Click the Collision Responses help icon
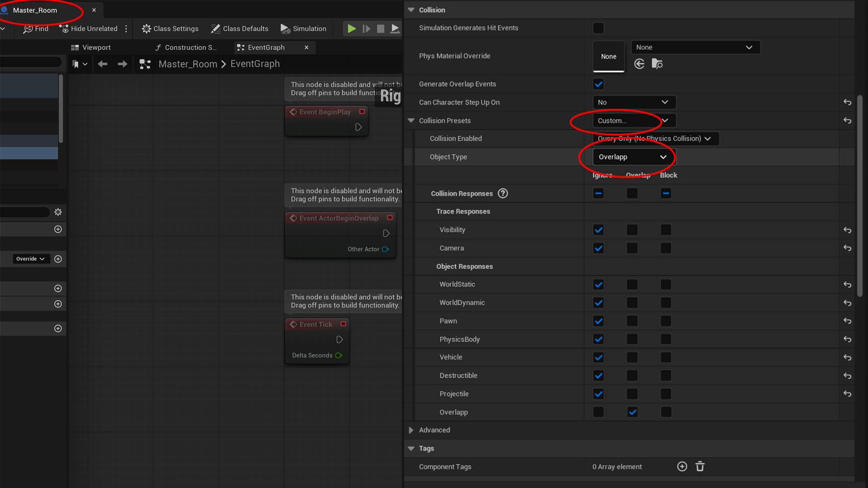Screen dimensions: 868x488 (503, 193)
